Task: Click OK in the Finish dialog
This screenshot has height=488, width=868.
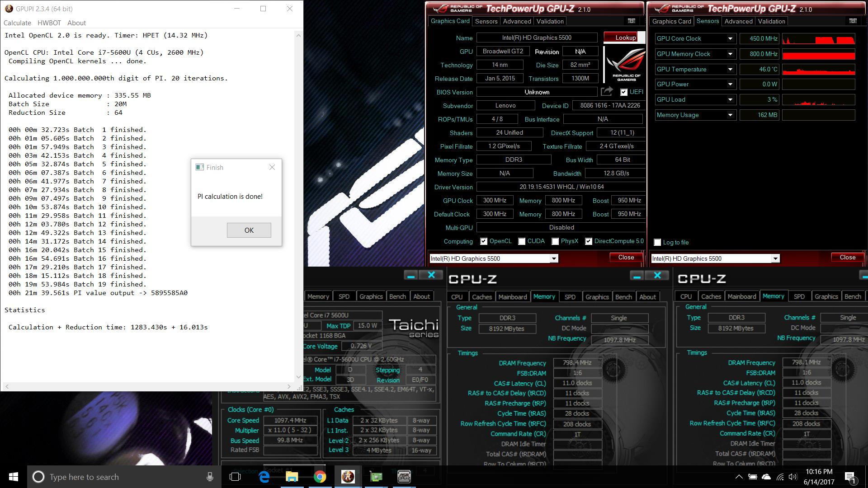Action: [x=249, y=230]
